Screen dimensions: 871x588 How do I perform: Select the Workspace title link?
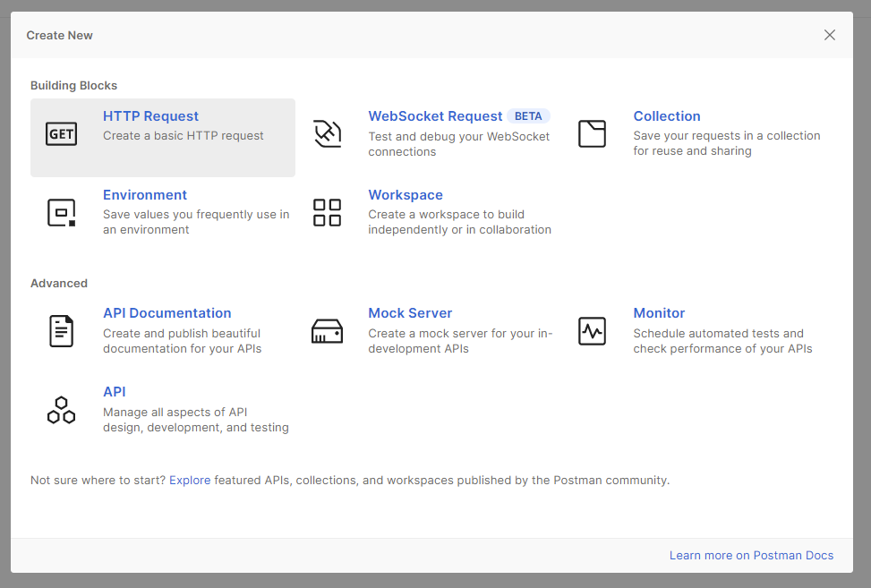406,195
